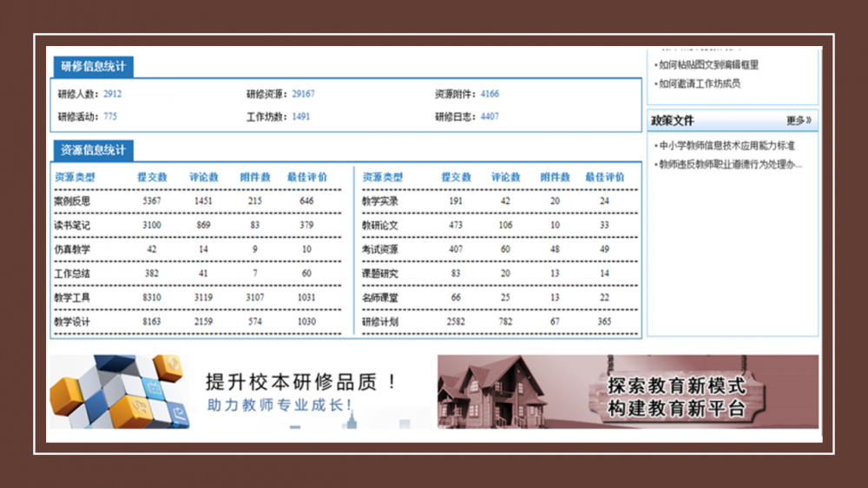Click the 资源附件 count 4166
The image size is (868, 488).
tap(490, 94)
